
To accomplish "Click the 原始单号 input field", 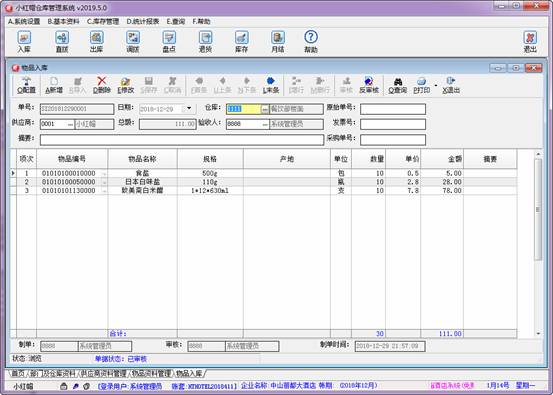I will [x=393, y=109].
